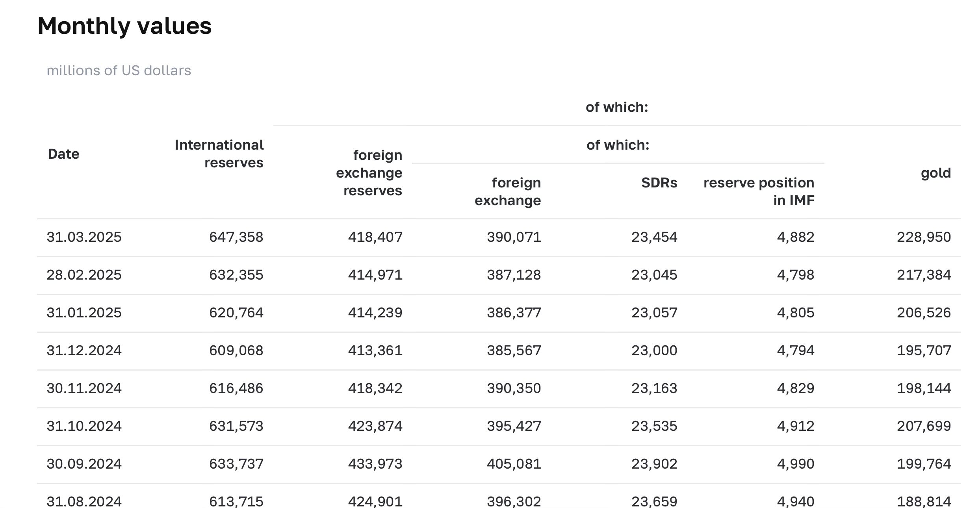Click the Monthly values heading

tap(124, 26)
